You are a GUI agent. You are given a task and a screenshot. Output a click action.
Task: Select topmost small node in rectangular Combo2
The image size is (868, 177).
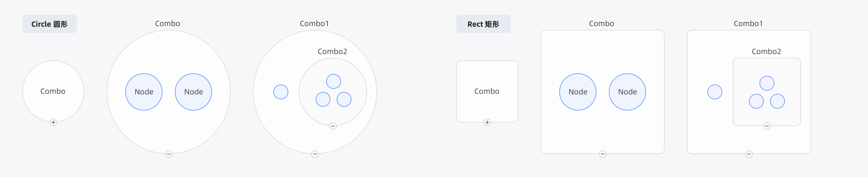(x=767, y=83)
